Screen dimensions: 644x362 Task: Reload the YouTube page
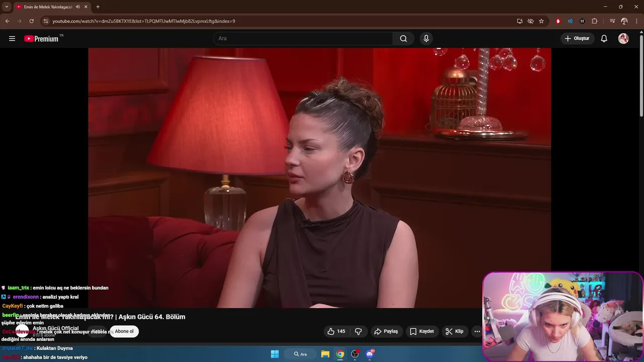31,21
